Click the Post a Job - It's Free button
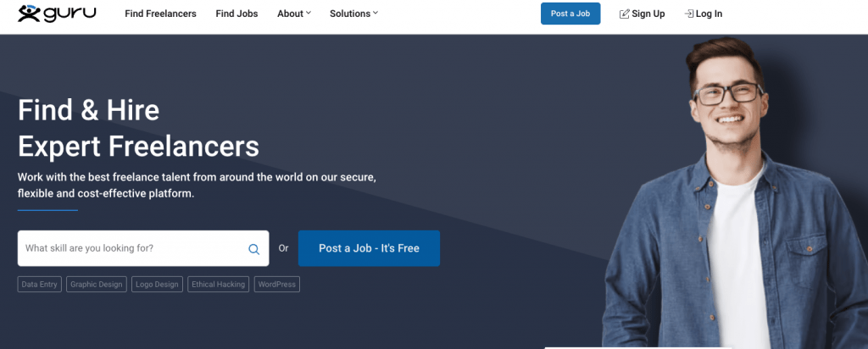The image size is (868, 349). pyautogui.click(x=369, y=248)
